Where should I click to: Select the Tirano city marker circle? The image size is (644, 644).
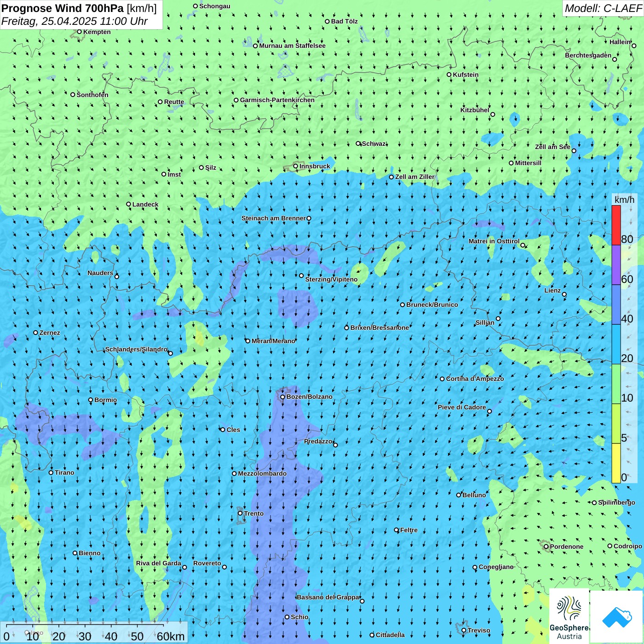(x=51, y=472)
